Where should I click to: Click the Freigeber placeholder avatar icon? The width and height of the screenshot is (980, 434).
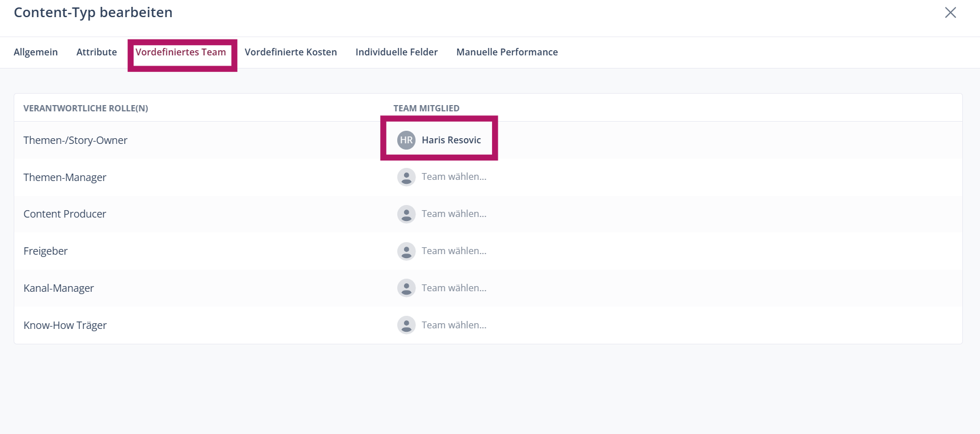pyautogui.click(x=406, y=251)
